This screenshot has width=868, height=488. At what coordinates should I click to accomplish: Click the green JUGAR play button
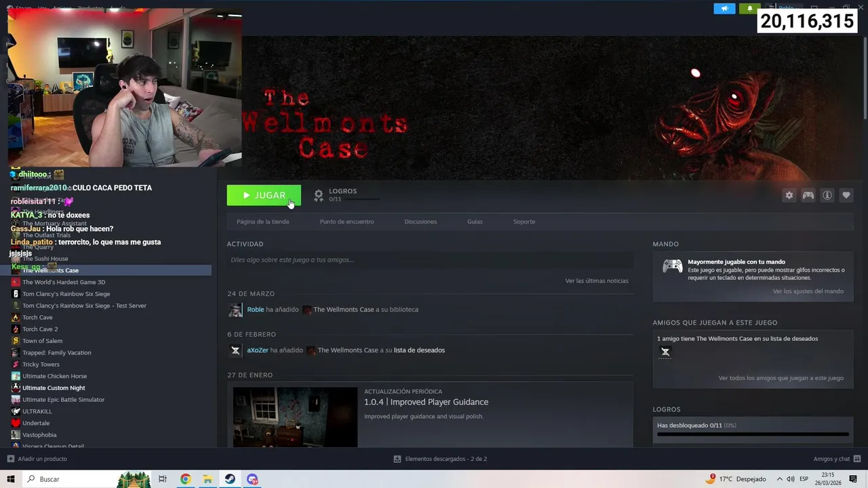pyautogui.click(x=264, y=195)
